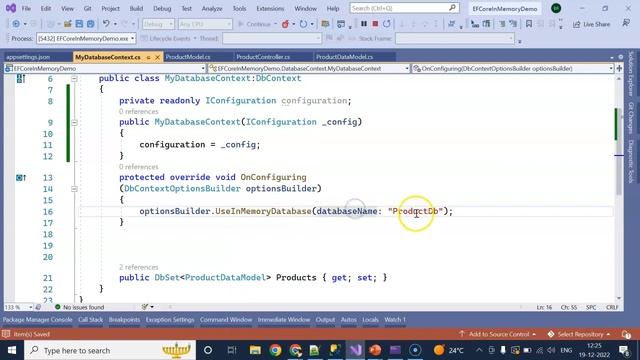Open File Explorer from the taskbar
The width and height of the screenshot is (640, 360).
[x=256, y=350]
